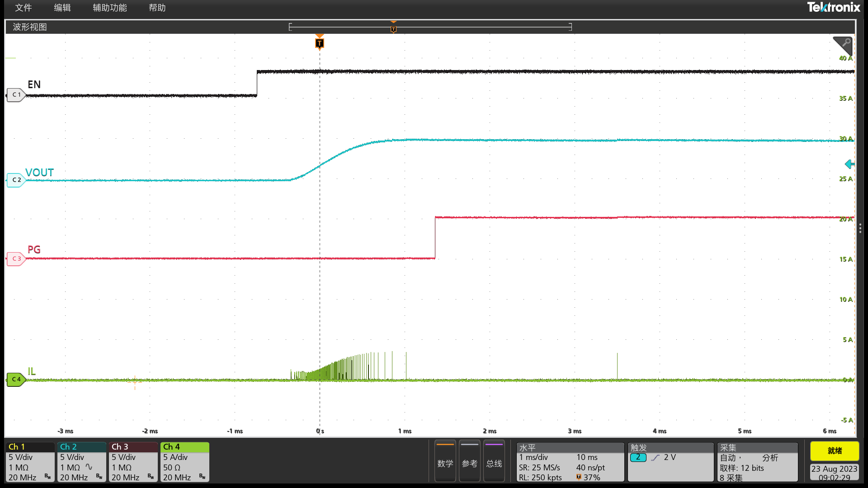Viewport: 868px width, 488px height.
Task: Click the Bw bandwidth icon in Ch1 badge
Action: point(47,476)
